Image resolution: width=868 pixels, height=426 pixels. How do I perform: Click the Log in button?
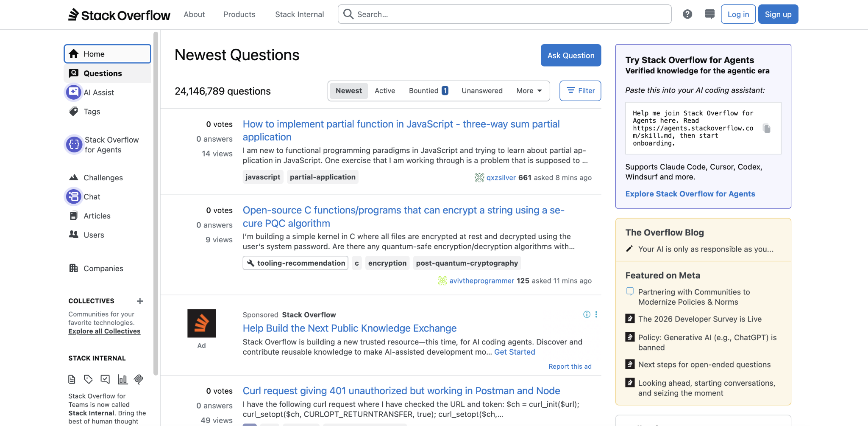click(738, 14)
